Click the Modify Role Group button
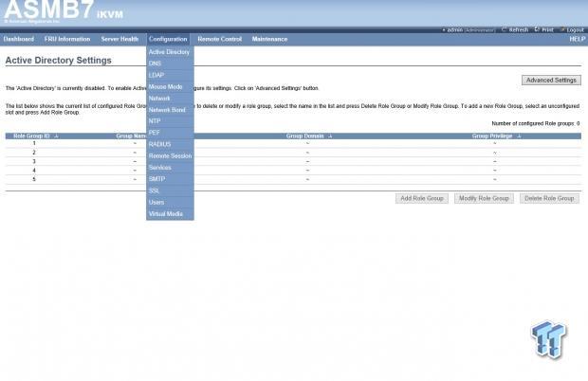 pos(484,198)
